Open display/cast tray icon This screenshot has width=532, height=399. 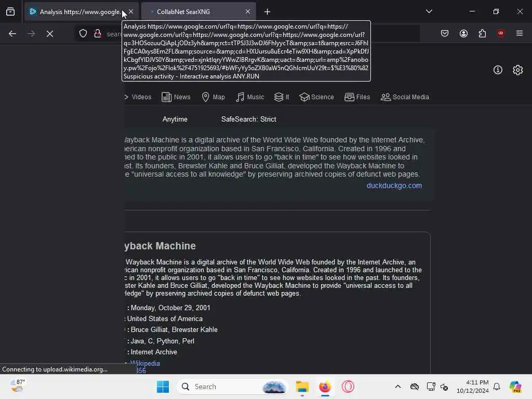click(431, 387)
